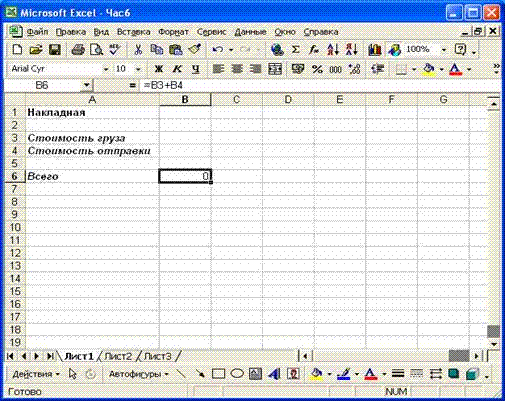
Task: Open the Файл menu
Action: click(x=37, y=32)
